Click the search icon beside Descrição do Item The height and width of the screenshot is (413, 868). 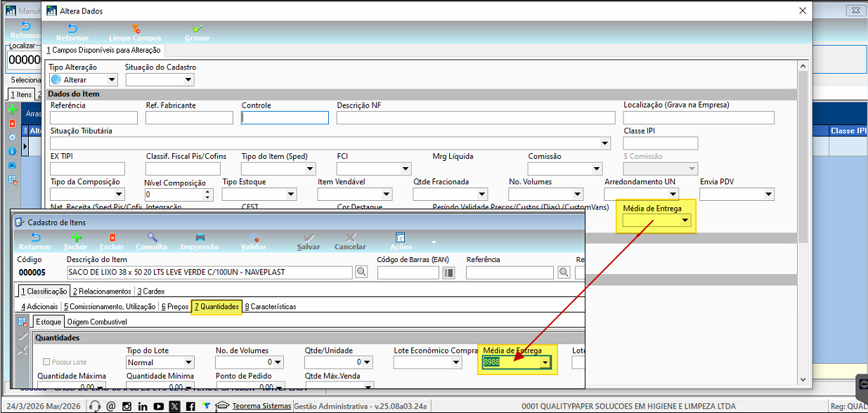(x=361, y=273)
